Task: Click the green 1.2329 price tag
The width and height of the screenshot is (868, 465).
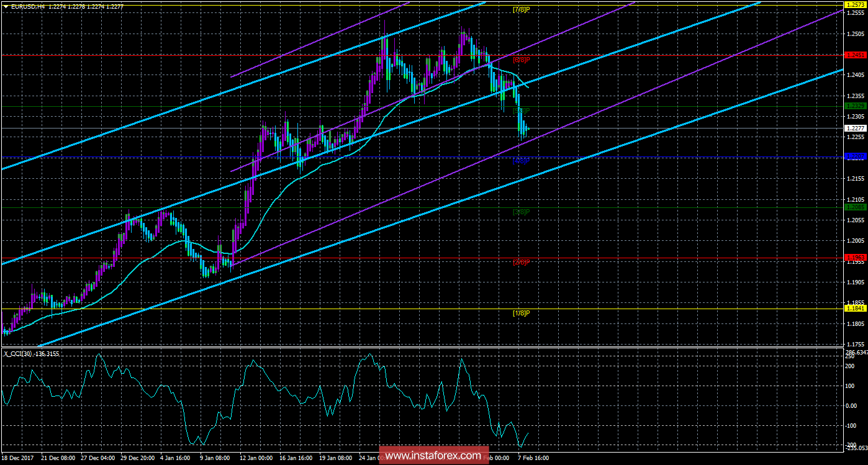Action: 856,106
